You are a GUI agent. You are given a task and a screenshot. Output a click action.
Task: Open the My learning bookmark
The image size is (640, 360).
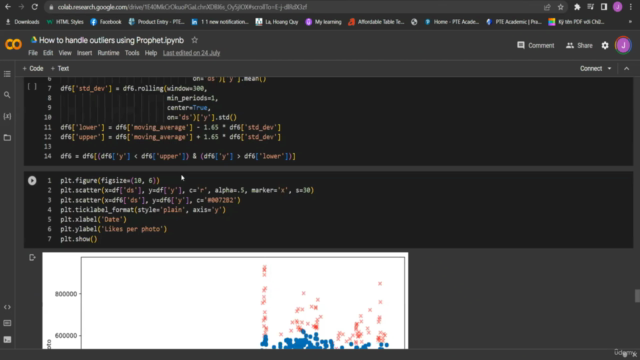pos(323,22)
